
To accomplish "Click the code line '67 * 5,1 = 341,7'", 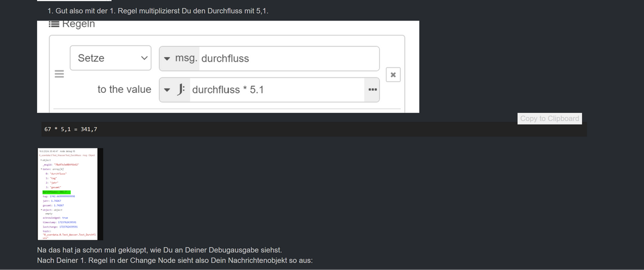I will point(70,129).
